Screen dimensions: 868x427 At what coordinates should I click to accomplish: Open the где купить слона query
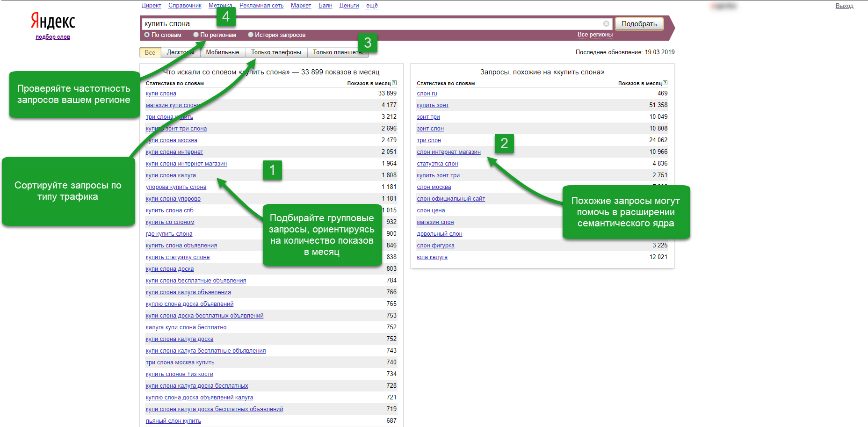[169, 234]
